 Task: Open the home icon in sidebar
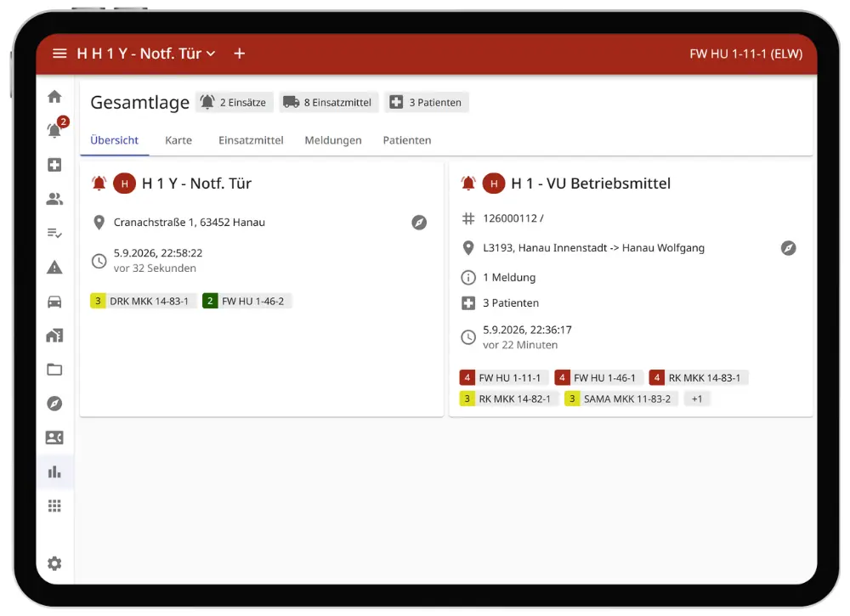coord(54,97)
